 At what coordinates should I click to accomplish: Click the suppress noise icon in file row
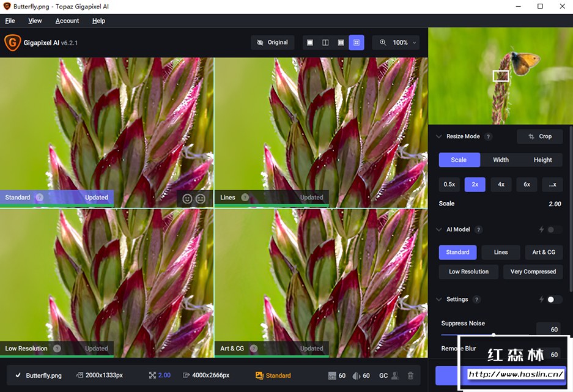tap(332, 375)
